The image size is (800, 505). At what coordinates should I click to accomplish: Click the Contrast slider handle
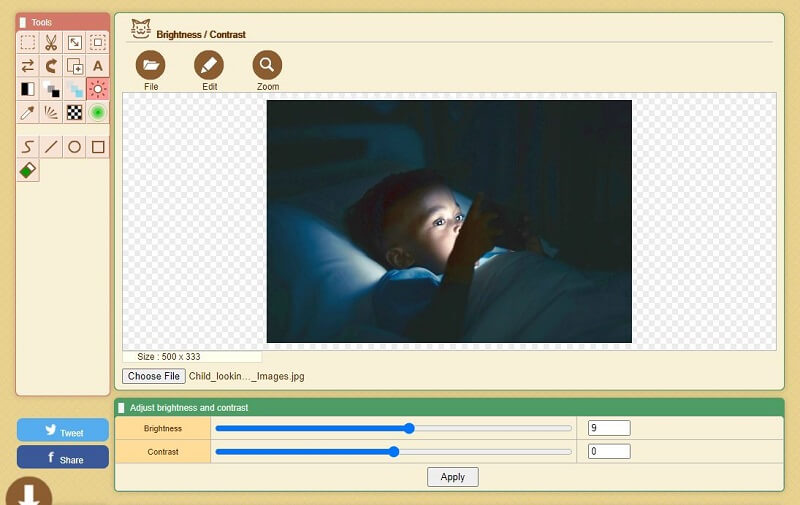coord(394,451)
